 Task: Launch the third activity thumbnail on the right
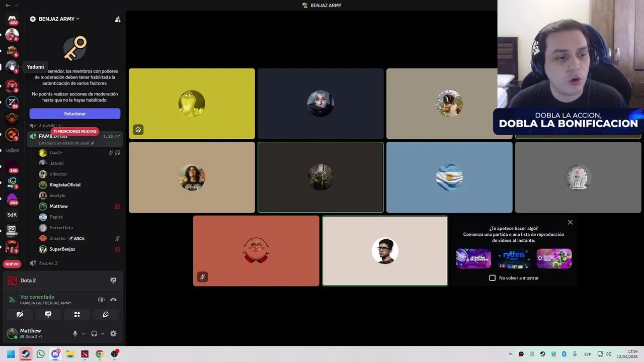[554, 258]
